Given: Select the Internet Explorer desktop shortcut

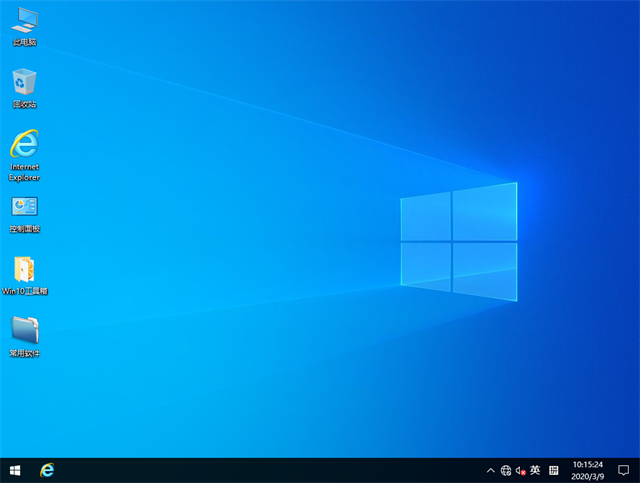Looking at the screenshot, I should click(25, 144).
